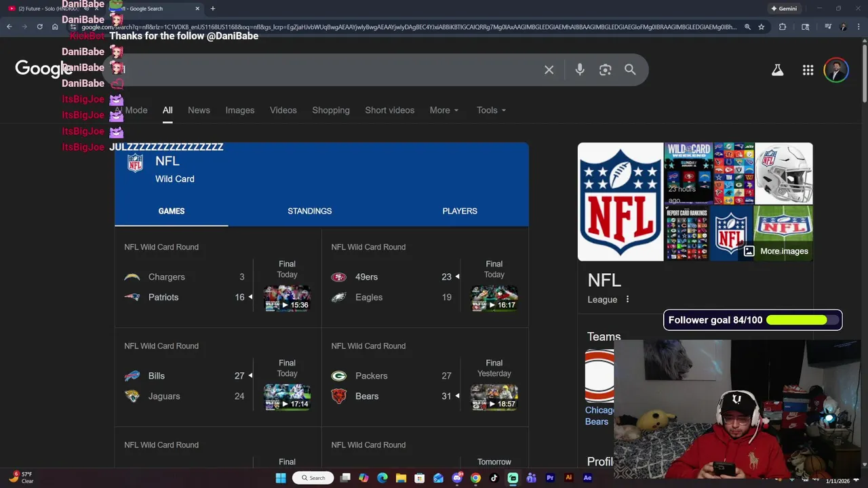The height and width of the screenshot is (488, 868).
Task: Open File Explorer from the taskbar
Action: pyautogui.click(x=401, y=478)
